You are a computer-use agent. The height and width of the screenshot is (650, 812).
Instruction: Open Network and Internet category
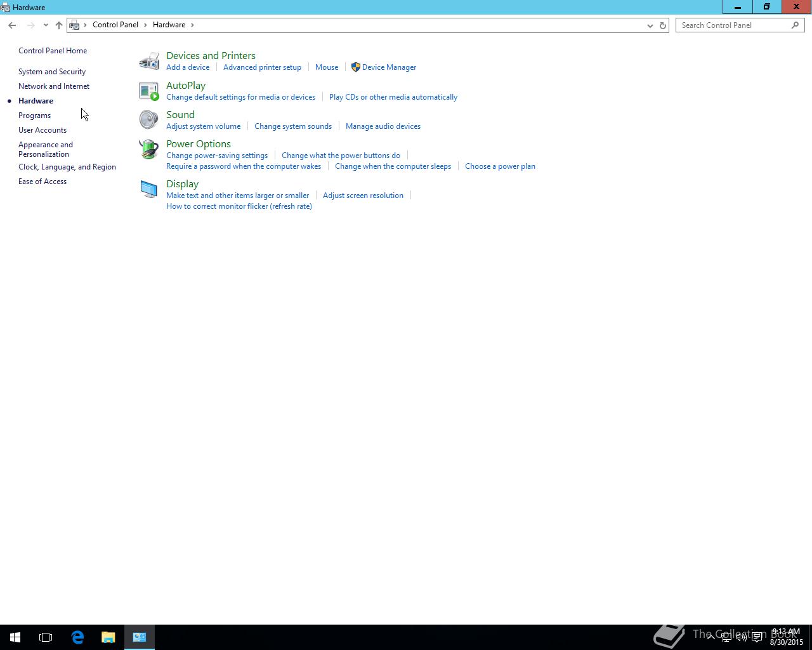point(54,86)
